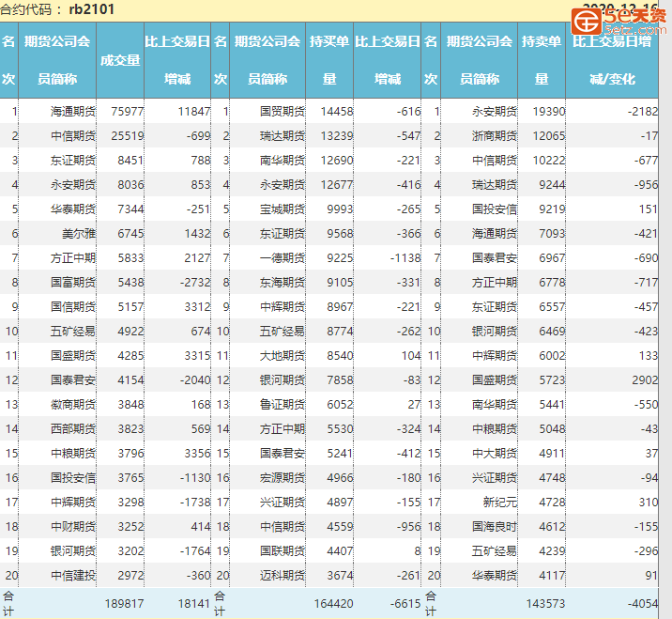Click total volume 189817
The height and width of the screenshot is (619, 672).
[x=124, y=604]
